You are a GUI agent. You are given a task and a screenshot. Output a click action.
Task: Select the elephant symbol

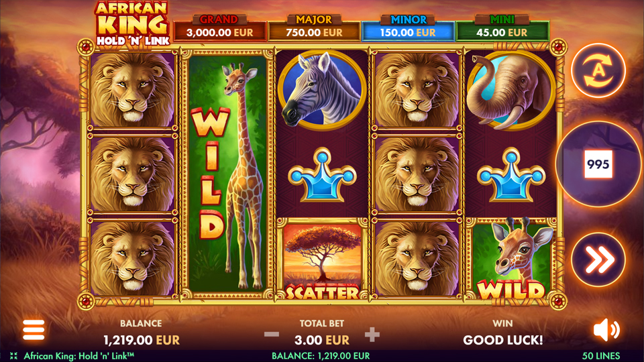pyautogui.click(x=511, y=90)
